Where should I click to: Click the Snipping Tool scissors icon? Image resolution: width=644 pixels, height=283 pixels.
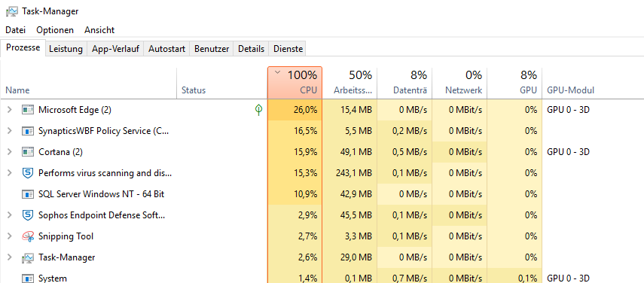28,236
